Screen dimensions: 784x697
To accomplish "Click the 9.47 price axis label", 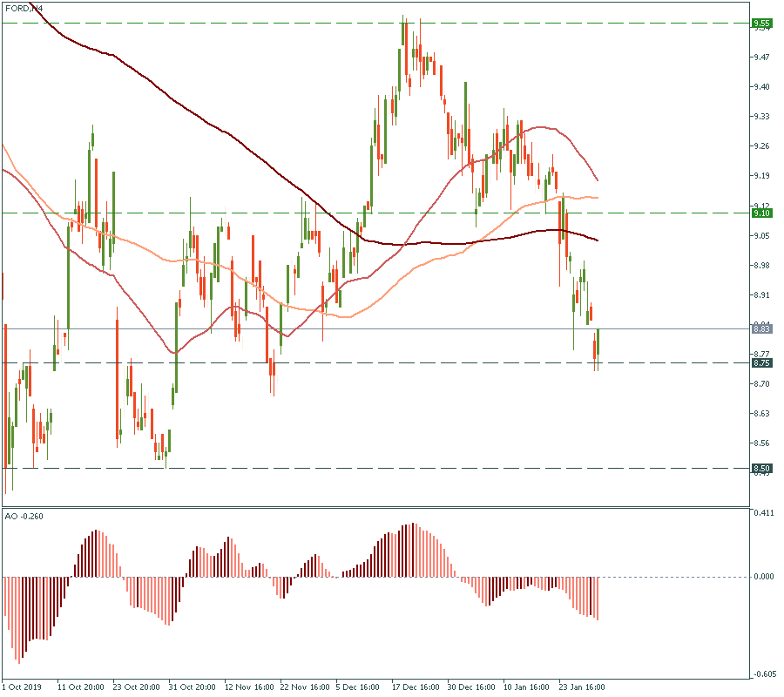I will coord(762,58).
